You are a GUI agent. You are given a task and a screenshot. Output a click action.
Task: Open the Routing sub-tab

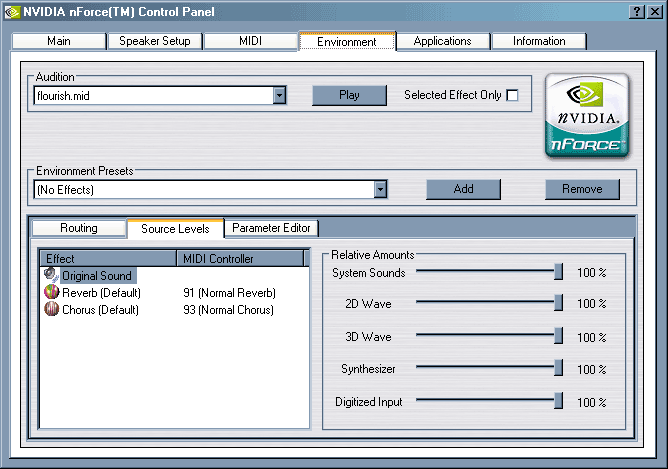click(79, 228)
